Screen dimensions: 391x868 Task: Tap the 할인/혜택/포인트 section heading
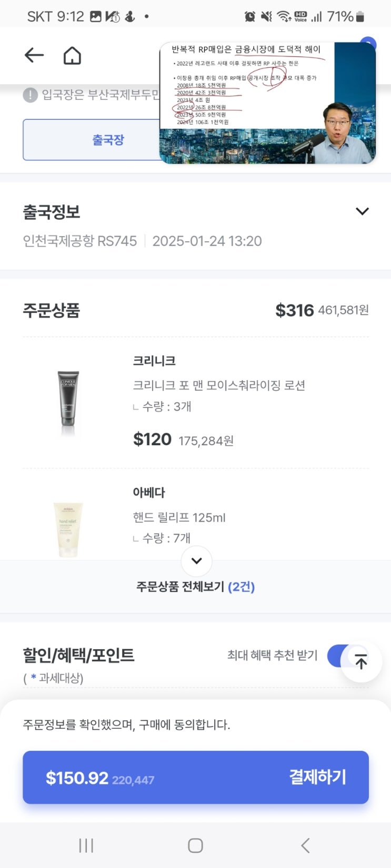[x=78, y=655]
